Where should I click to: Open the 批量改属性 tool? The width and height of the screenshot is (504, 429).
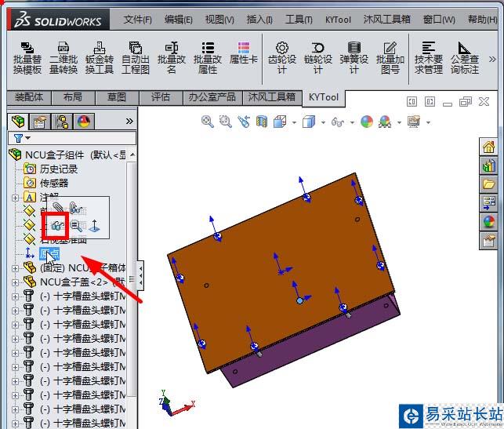[x=207, y=58]
